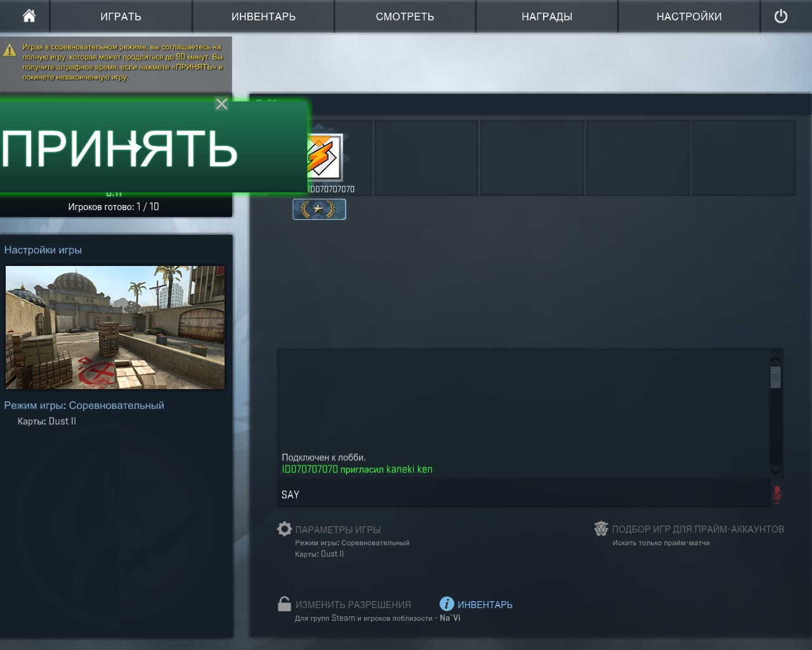Toggle ПОДБОР ИГР ДЛЯ ПРАЙМ-АККАУНТОВ

pos(698,529)
